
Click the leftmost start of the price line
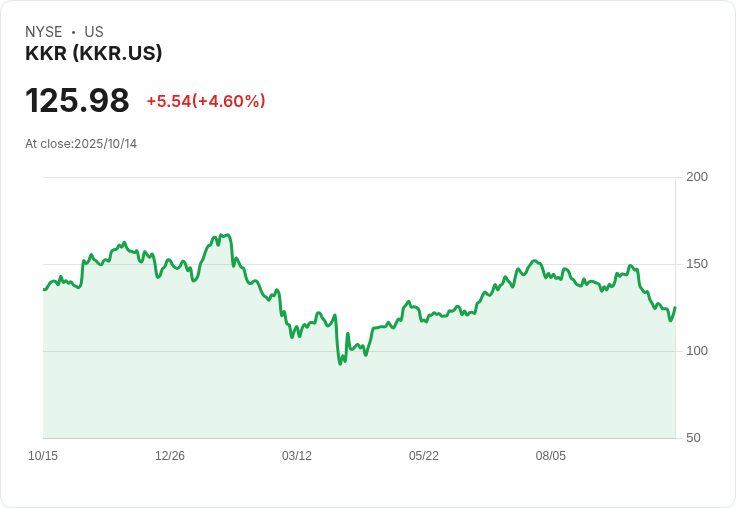click(44, 289)
